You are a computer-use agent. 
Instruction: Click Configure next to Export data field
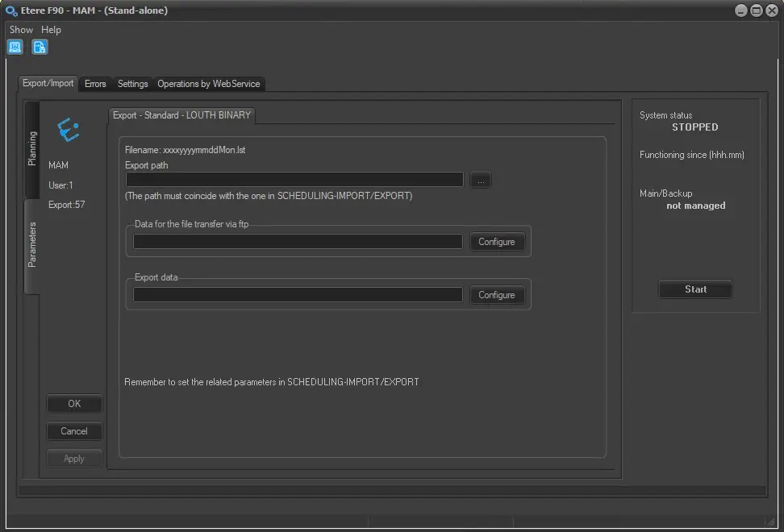pyautogui.click(x=496, y=295)
